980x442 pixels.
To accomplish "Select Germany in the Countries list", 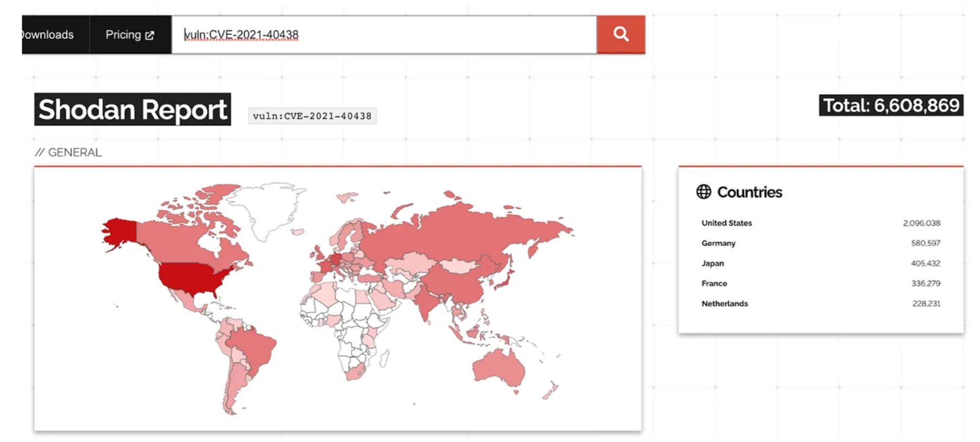I will pos(718,243).
